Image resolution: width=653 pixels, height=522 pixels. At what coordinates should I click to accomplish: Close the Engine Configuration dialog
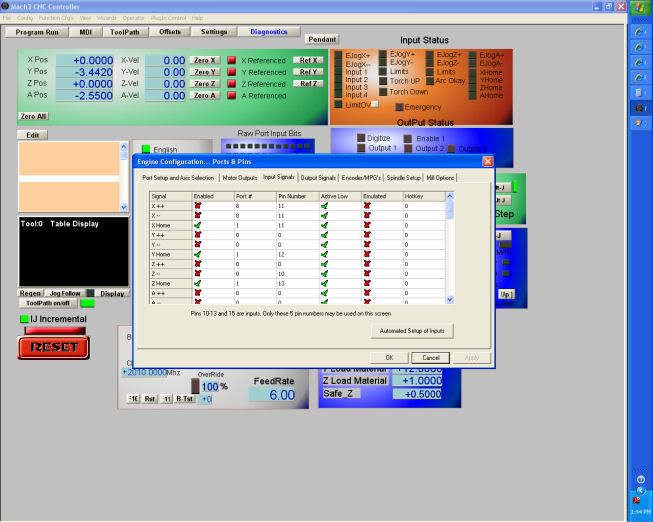click(x=488, y=161)
